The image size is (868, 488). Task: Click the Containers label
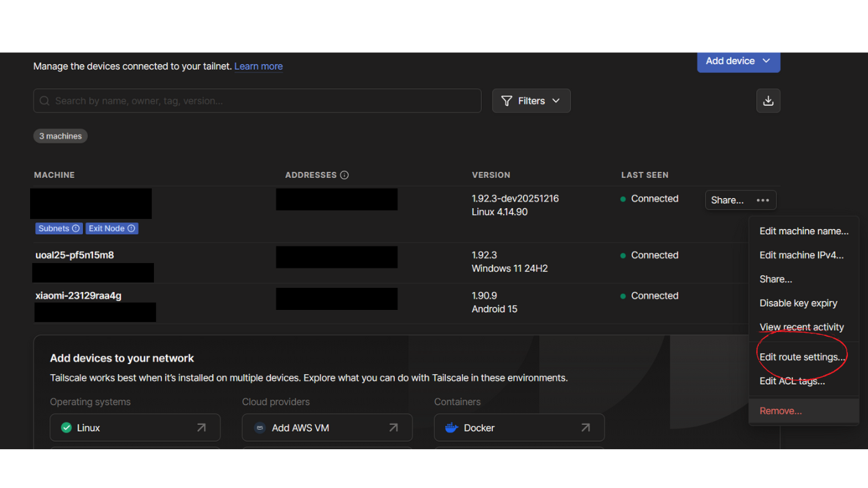pos(458,402)
